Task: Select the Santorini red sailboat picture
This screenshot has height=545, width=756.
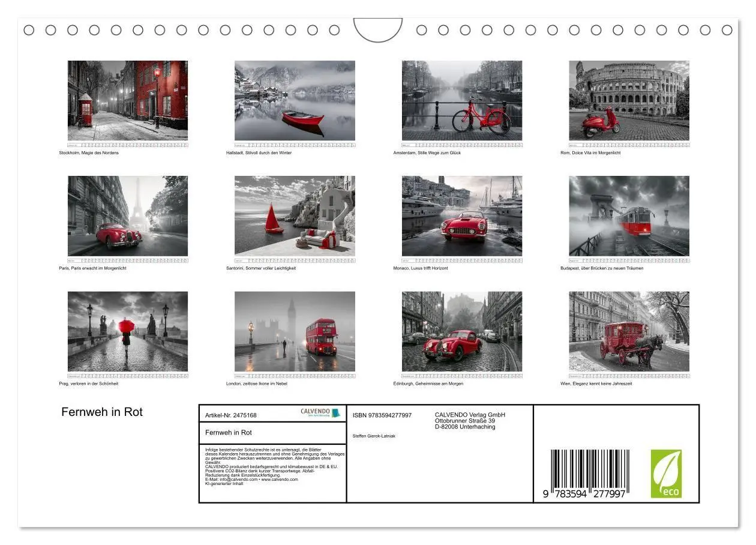Action: pos(295,216)
